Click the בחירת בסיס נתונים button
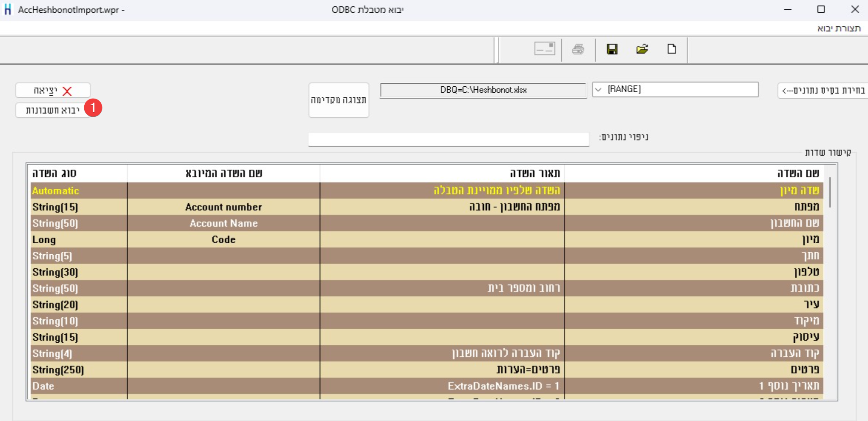This screenshot has width=868, height=421. 822,91
